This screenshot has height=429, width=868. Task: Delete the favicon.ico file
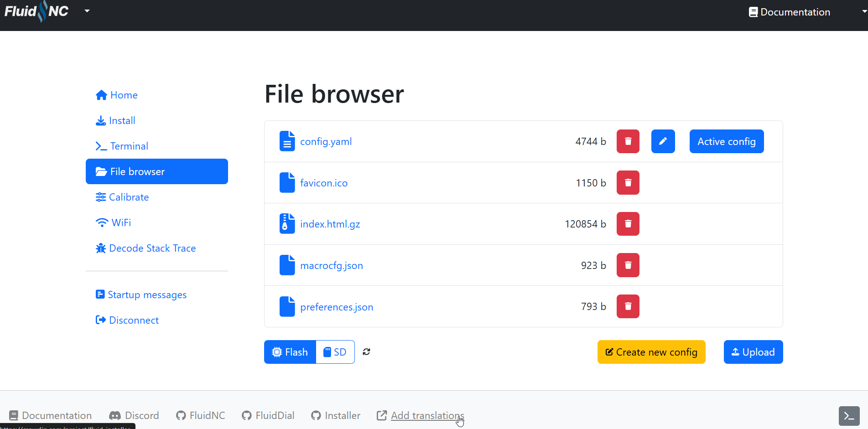[x=628, y=183]
